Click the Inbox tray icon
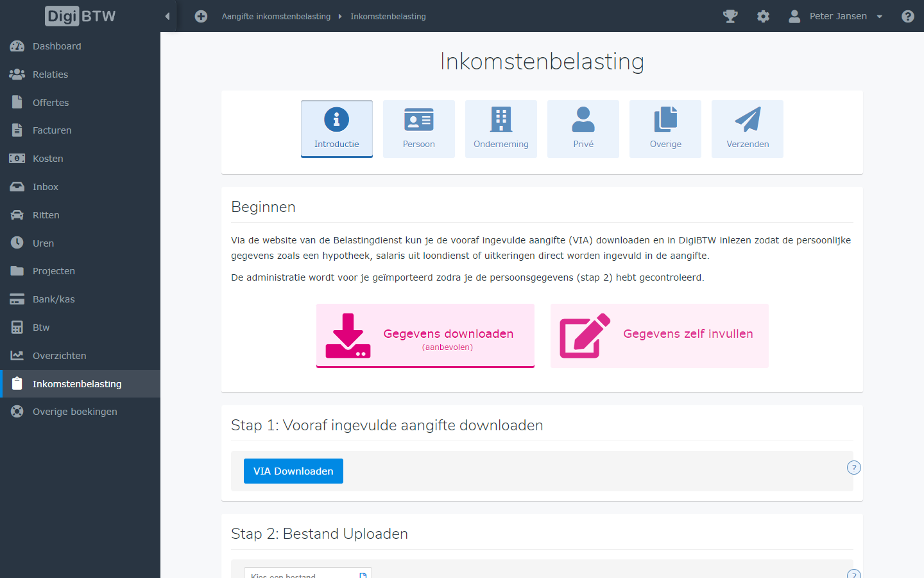Image resolution: width=924 pixels, height=578 pixels. (x=17, y=187)
